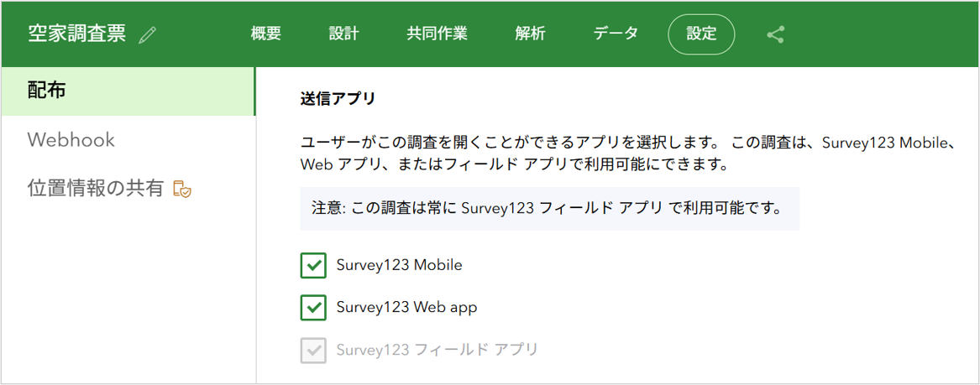Select the データ tab
This screenshot has width=980, height=385.
tap(616, 34)
